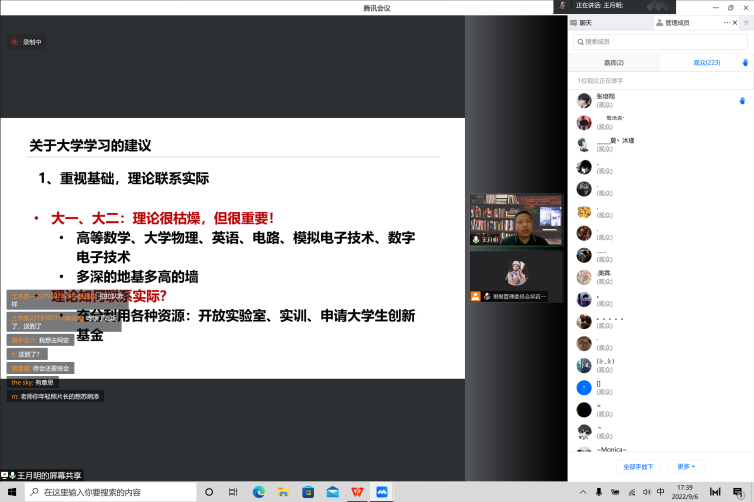Click the raised hand icon next to 张培翔
Screen dimensions: 754x502
(x=741, y=100)
